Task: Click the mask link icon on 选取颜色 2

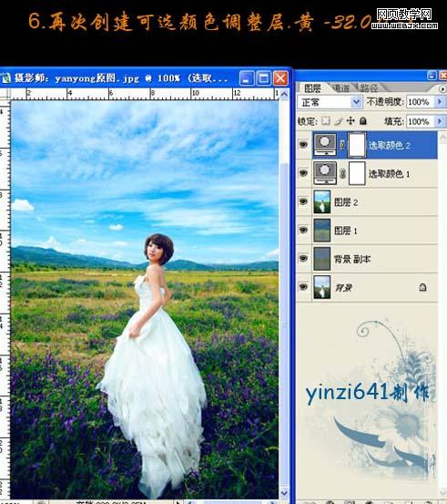Action: click(342, 145)
